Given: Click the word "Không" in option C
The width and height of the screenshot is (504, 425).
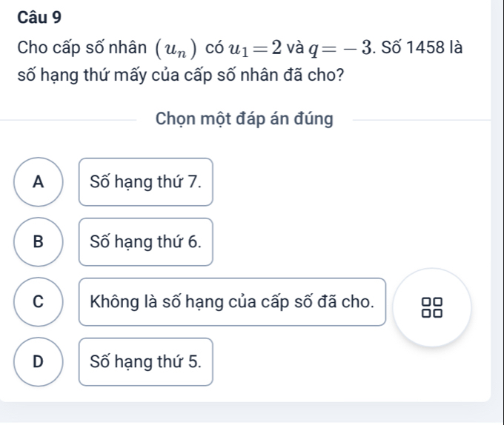Looking at the screenshot, I should click(x=110, y=301).
